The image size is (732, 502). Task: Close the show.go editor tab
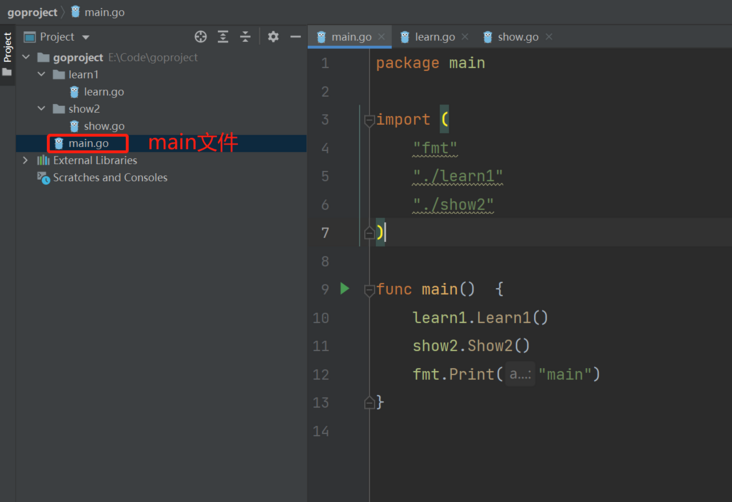pyautogui.click(x=549, y=37)
